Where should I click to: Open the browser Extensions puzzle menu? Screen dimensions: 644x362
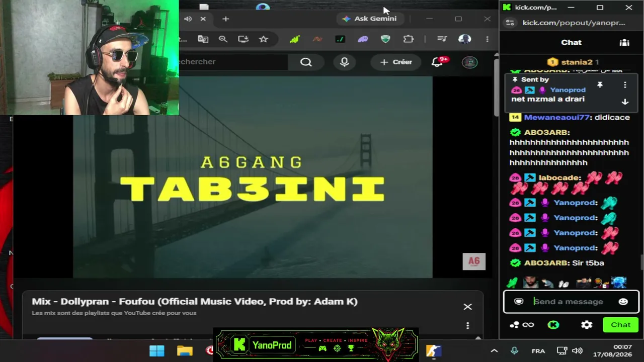click(x=409, y=39)
